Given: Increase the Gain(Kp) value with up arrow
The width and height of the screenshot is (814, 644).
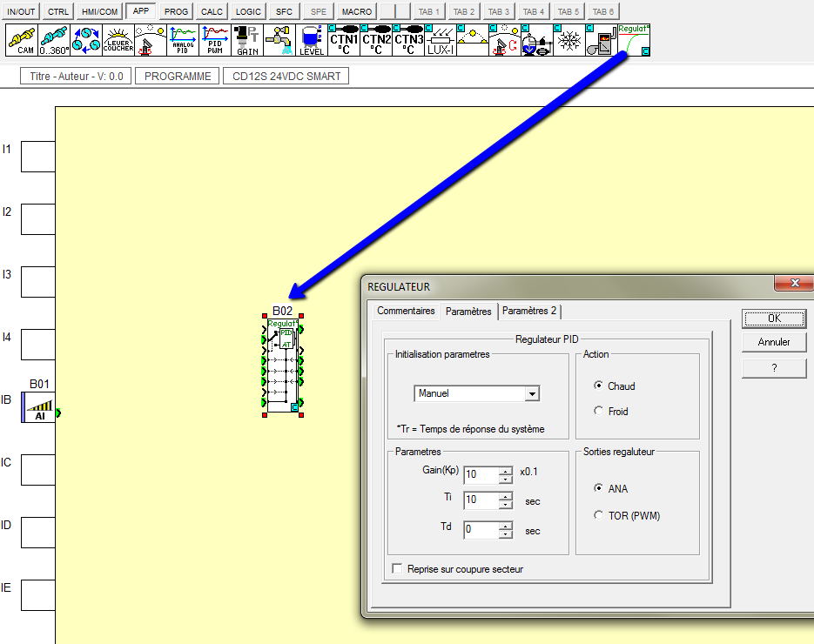Looking at the screenshot, I should 506,471.
